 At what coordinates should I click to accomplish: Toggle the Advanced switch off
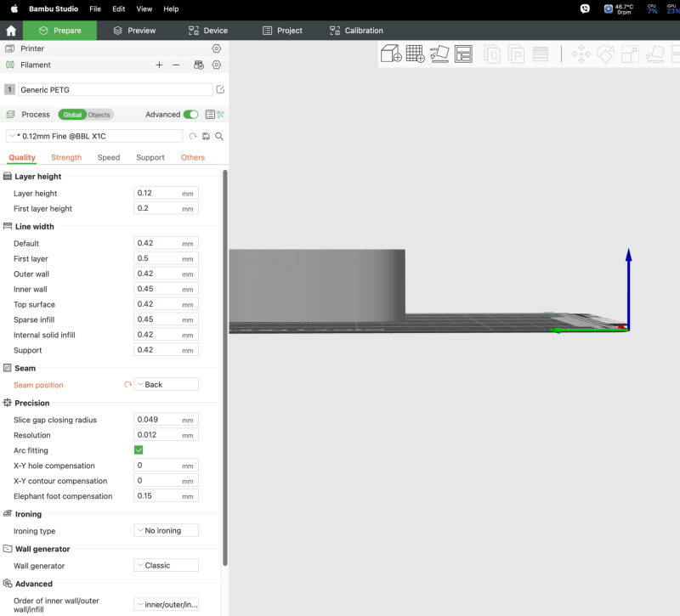pos(190,115)
